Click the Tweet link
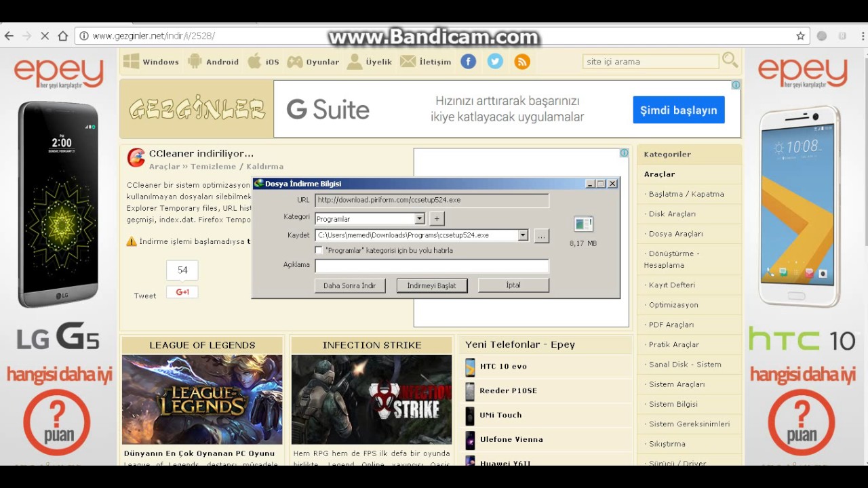868x488 pixels. tap(145, 296)
